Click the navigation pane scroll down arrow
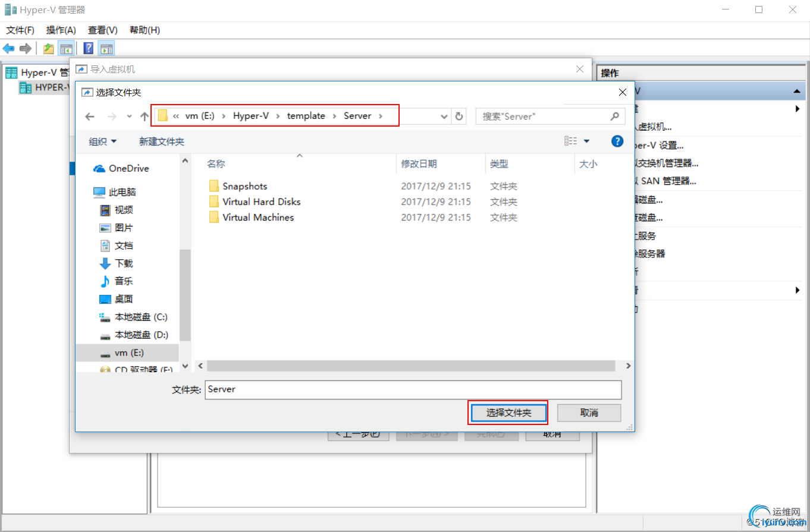The height and width of the screenshot is (532, 810). [x=185, y=366]
